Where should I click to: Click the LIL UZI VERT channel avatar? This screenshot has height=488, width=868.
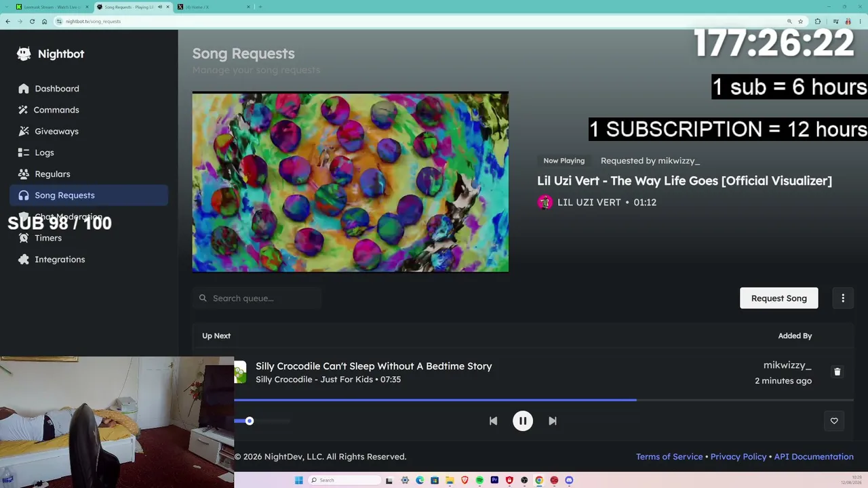click(545, 202)
